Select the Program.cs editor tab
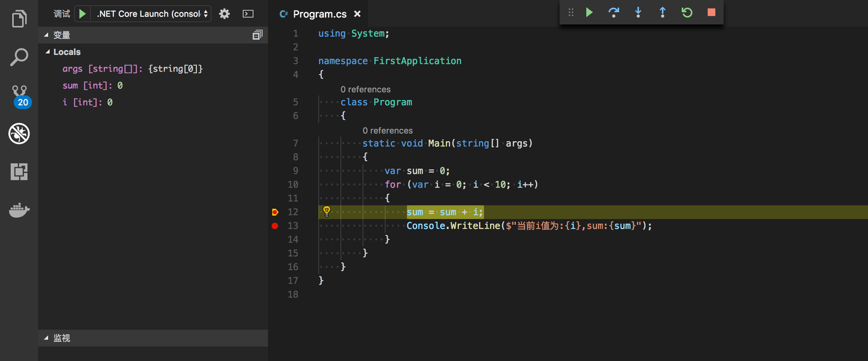Screen dimensions: 868x361 319,14
